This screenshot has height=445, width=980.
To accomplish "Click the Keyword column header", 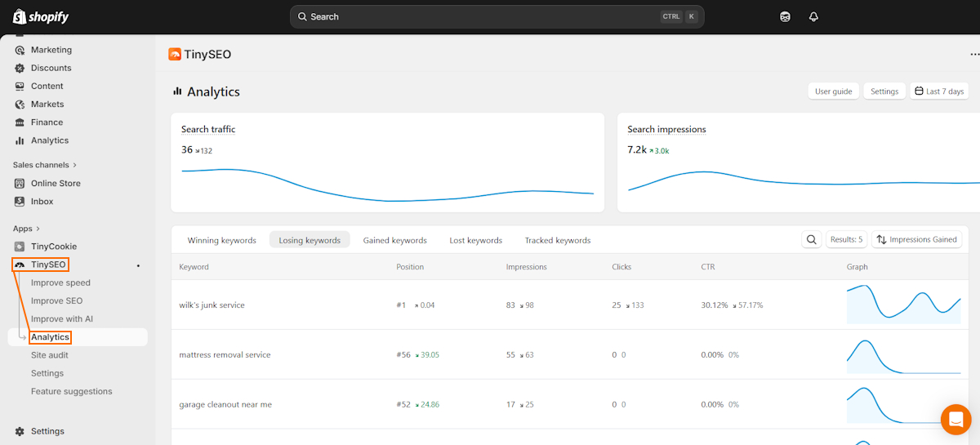I will click(194, 267).
